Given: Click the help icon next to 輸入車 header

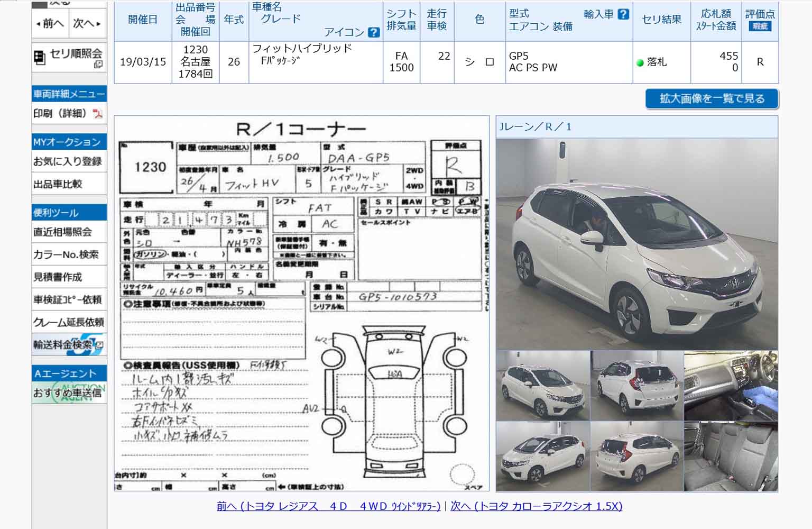Looking at the screenshot, I should click(x=623, y=14).
